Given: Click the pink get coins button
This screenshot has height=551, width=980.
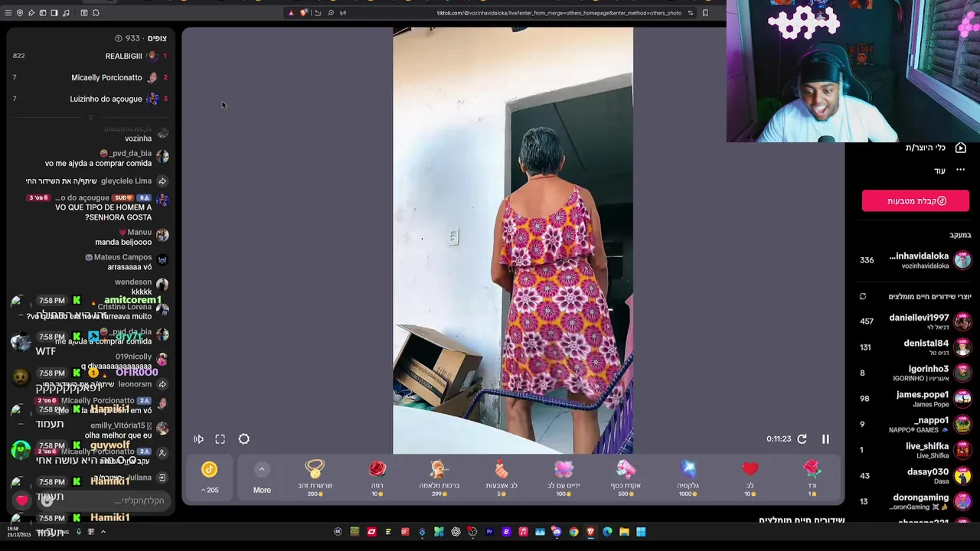Looking at the screenshot, I should click(916, 201).
